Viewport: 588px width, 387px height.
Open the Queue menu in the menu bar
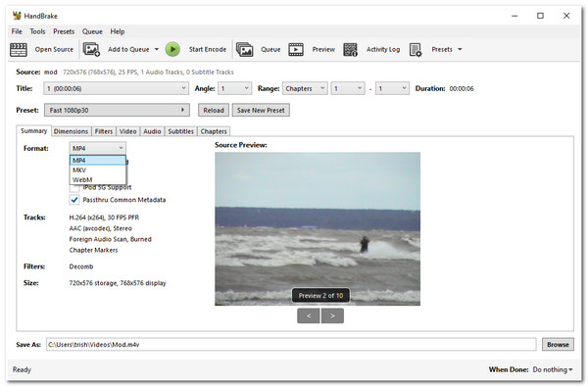92,31
